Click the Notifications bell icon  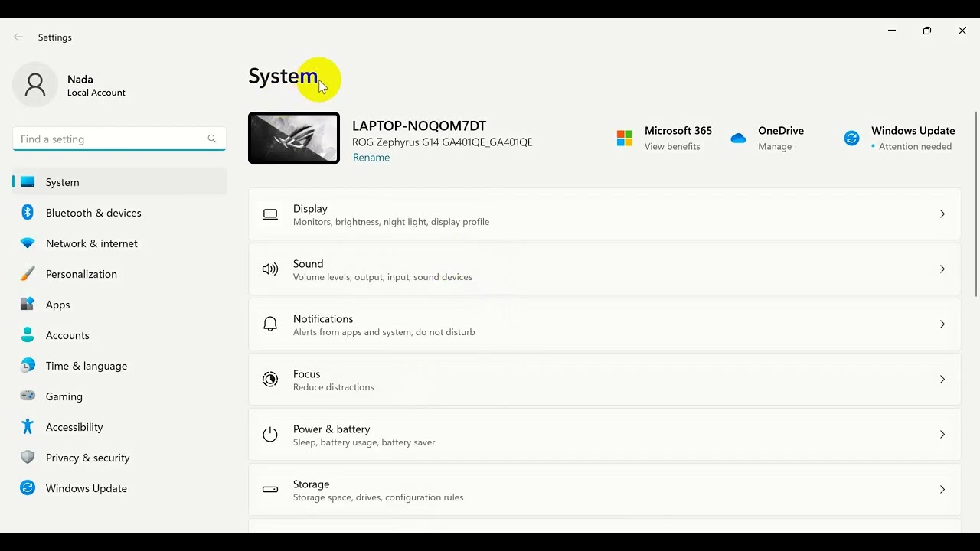pyautogui.click(x=270, y=324)
